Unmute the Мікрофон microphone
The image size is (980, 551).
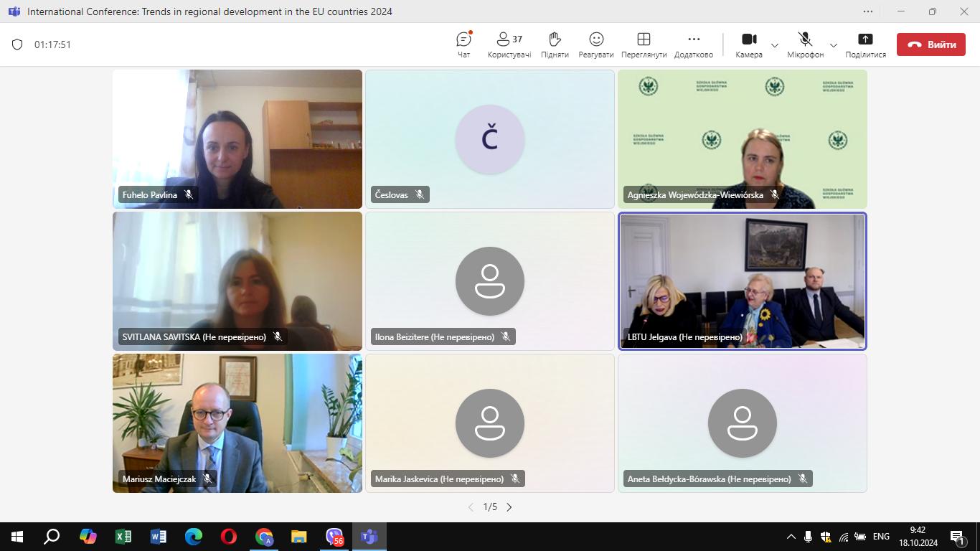point(805,44)
